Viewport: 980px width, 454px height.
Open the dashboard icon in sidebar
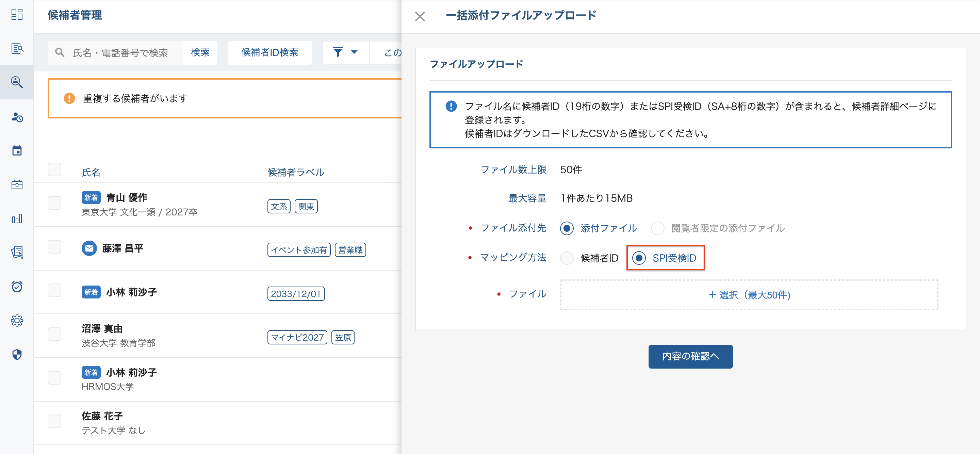tap(17, 14)
